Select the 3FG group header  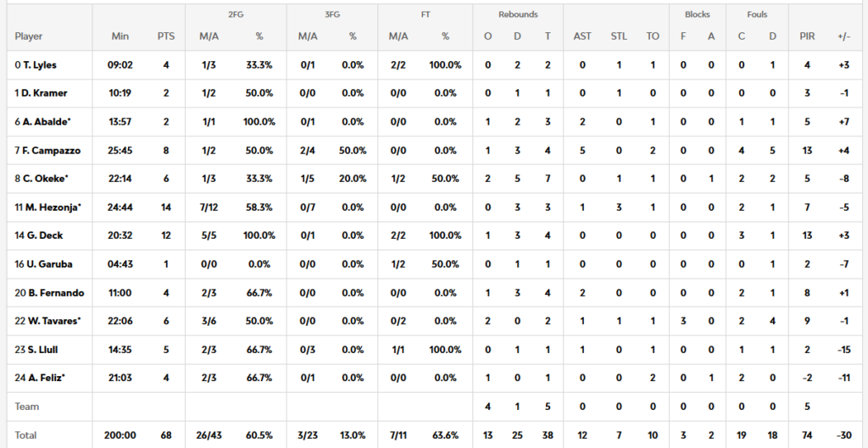tap(331, 14)
